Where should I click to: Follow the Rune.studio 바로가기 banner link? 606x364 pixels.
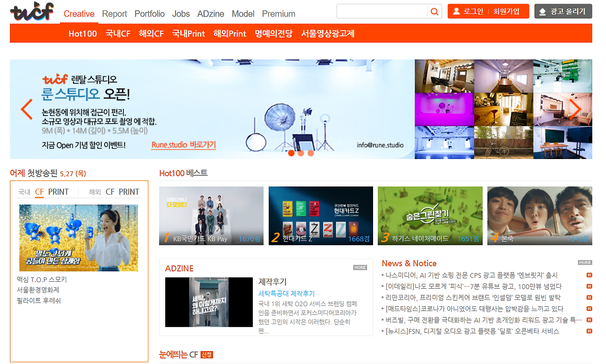click(x=184, y=145)
